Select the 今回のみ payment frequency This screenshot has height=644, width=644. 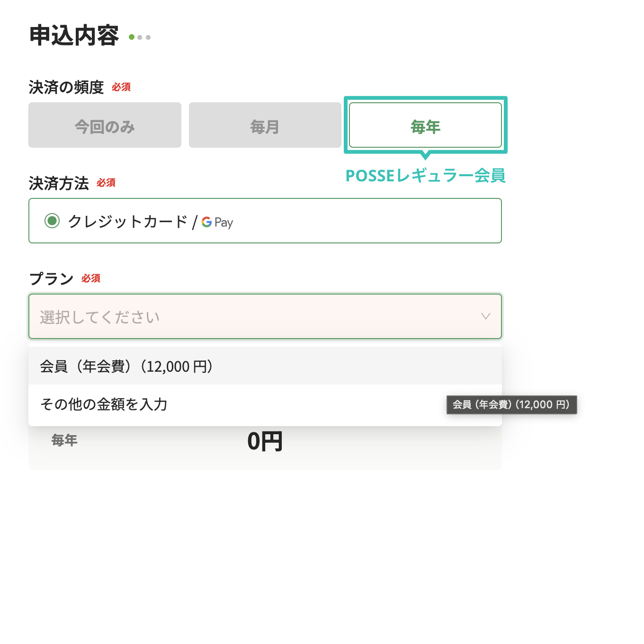click(x=105, y=125)
